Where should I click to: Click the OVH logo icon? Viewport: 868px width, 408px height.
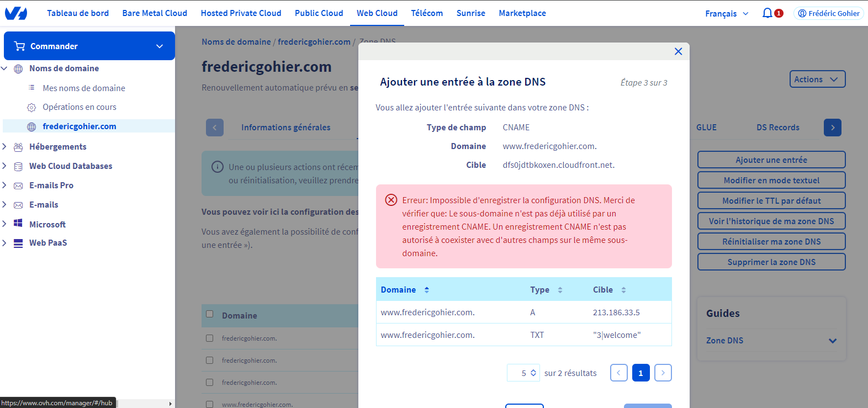(16, 13)
